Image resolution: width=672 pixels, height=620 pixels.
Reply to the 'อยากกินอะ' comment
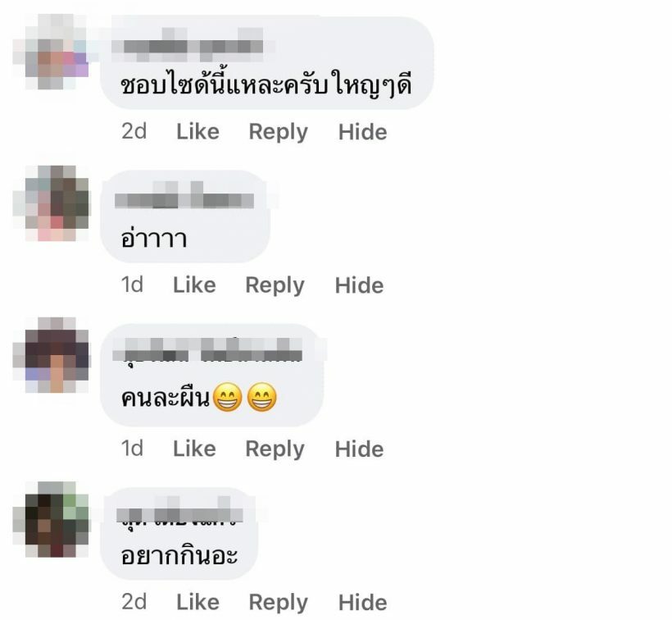click(278, 603)
